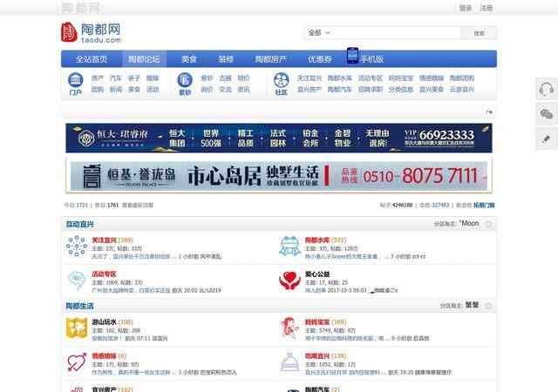
Task: Click the 注册 register link
Action: pos(487,8)
